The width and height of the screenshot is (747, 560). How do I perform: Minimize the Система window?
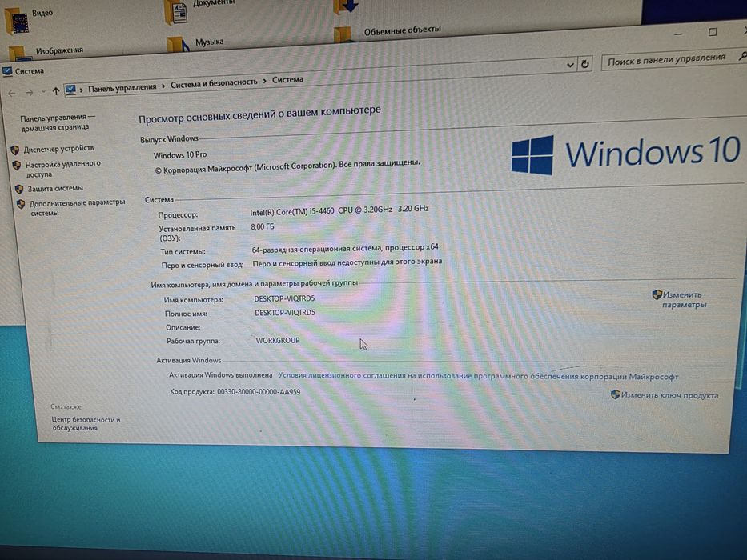678,34
